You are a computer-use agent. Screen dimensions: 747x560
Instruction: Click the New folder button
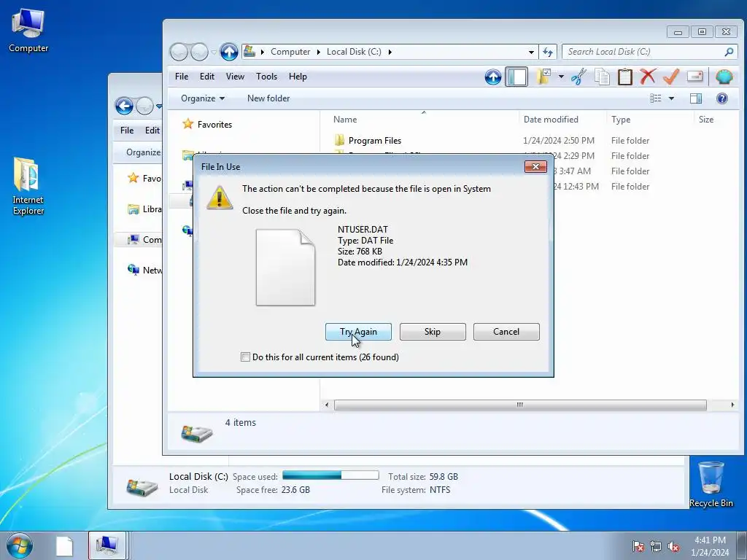point(268,98)
